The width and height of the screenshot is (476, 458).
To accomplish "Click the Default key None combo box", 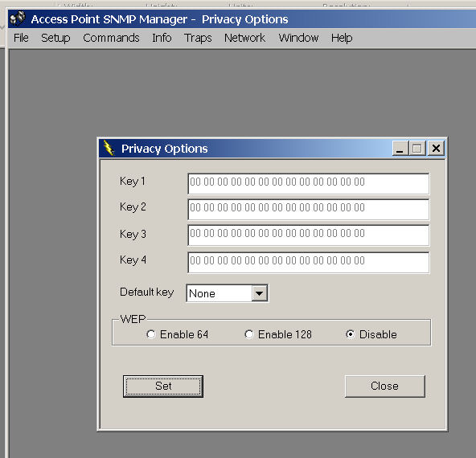I will [x=227, y=293].
